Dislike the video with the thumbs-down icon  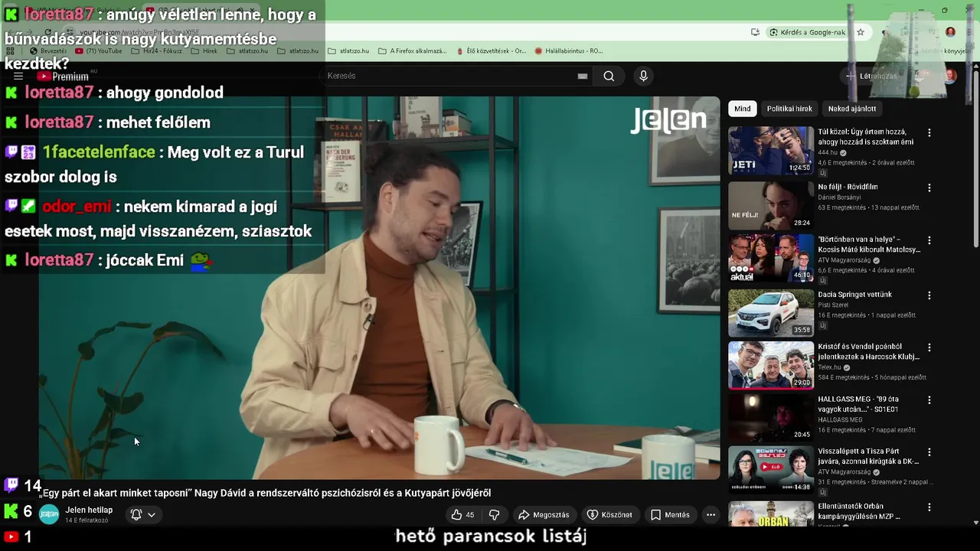(495, 515)
